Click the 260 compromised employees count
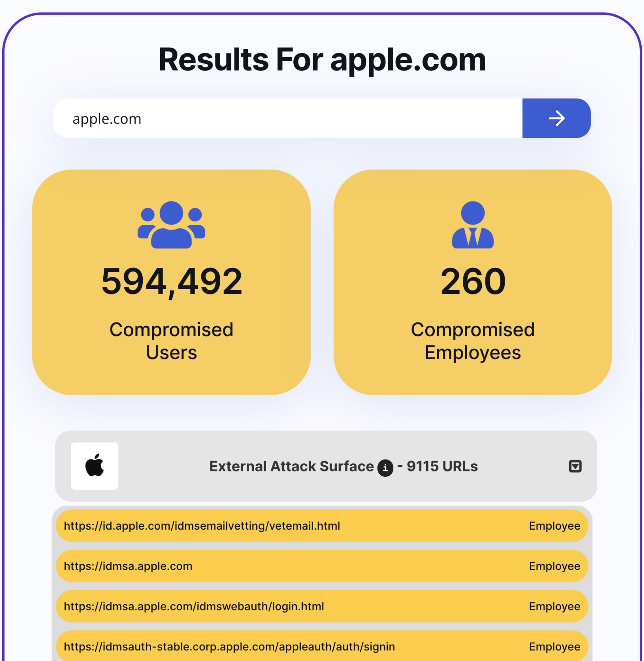 [x=472, y=281]
